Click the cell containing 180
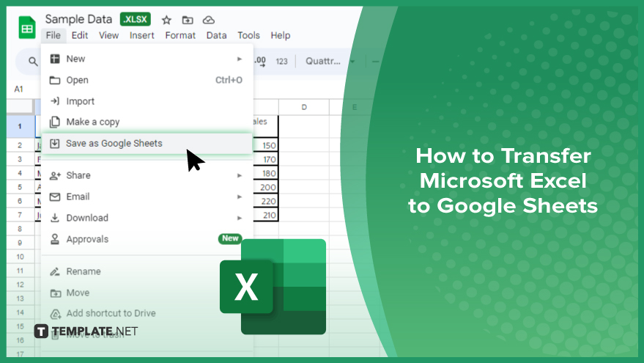This screenshot has width=644, height=363. click(266, 174)
